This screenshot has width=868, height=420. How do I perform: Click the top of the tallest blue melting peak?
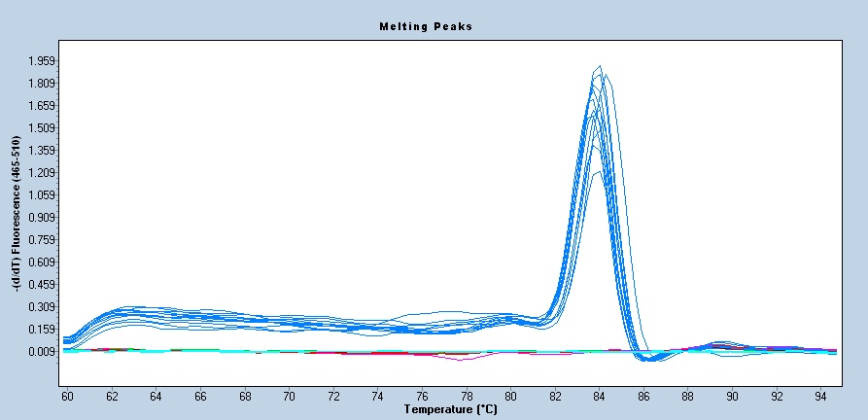coord(600,66)
